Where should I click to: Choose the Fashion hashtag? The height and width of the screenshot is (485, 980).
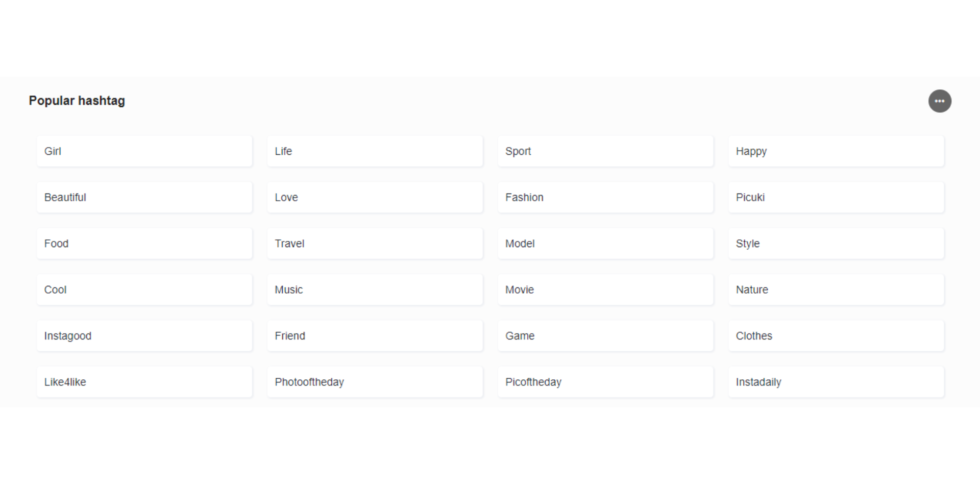tap(605, 197)
